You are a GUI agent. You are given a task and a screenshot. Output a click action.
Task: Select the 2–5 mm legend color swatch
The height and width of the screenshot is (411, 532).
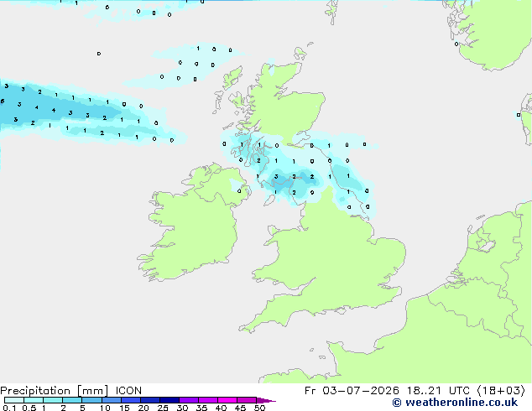tap(72, 400)
